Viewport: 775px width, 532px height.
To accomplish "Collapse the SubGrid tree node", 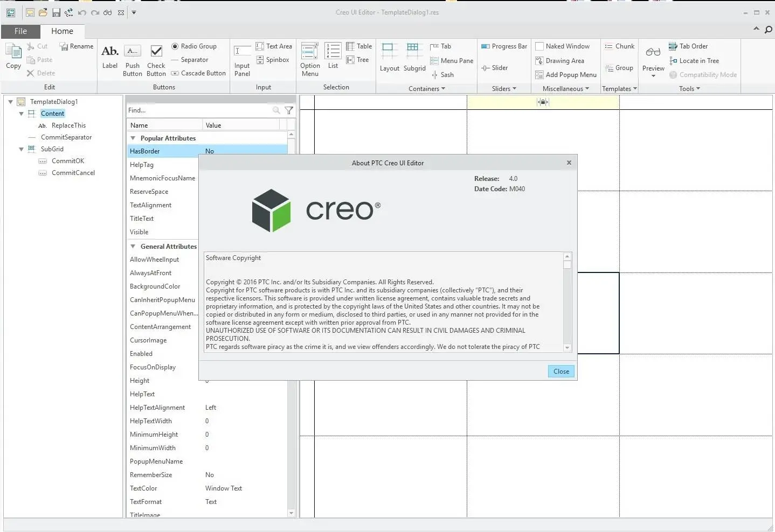I will (21, 149).
